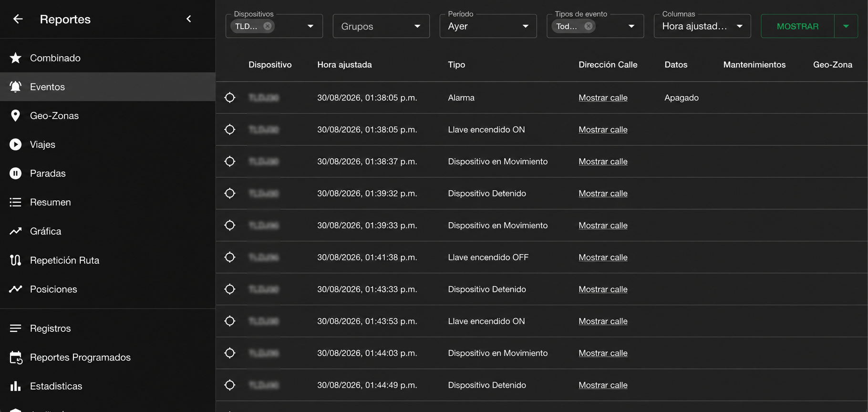This screenshot has width=868, height=412.
Task: Open the Dispositivos dropdown
Action: (310, 26)
